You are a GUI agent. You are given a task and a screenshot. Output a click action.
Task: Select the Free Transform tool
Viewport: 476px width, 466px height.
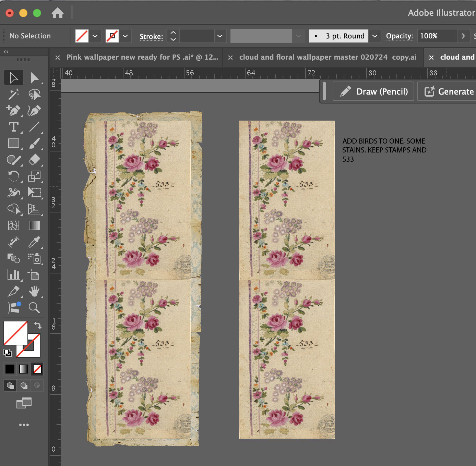click(x=34, y=193)
